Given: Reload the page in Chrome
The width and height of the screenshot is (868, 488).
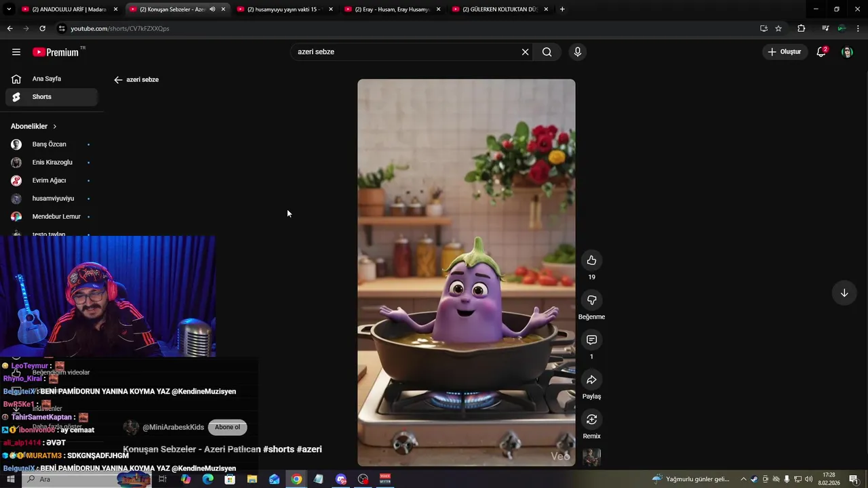Looking at the screenshot, I should point(43,28).
